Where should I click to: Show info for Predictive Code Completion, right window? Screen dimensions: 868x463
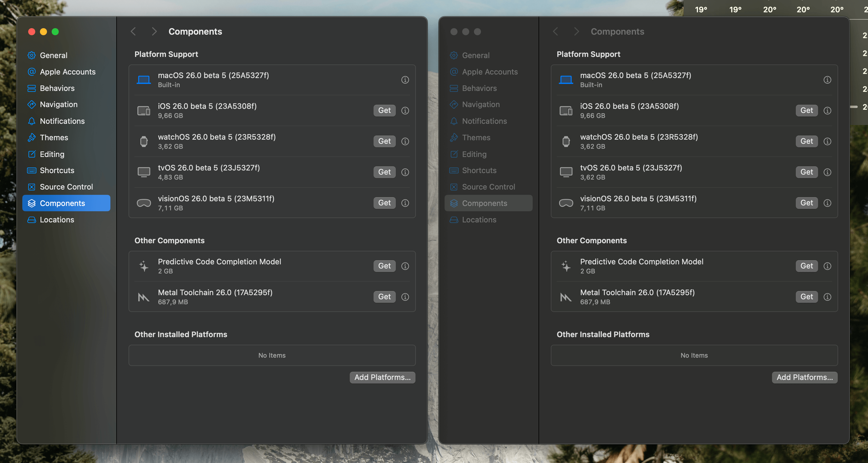pos(827,266)
